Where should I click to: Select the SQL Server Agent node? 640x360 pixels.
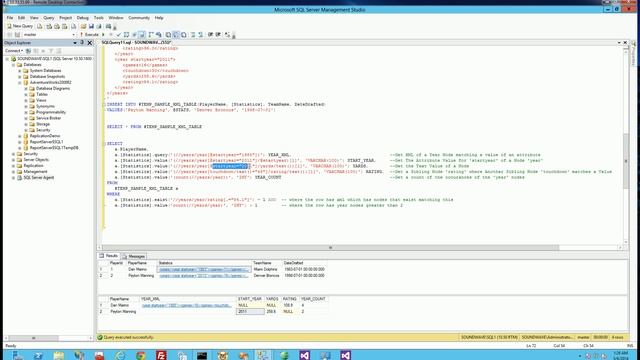(x=38, y=178)
